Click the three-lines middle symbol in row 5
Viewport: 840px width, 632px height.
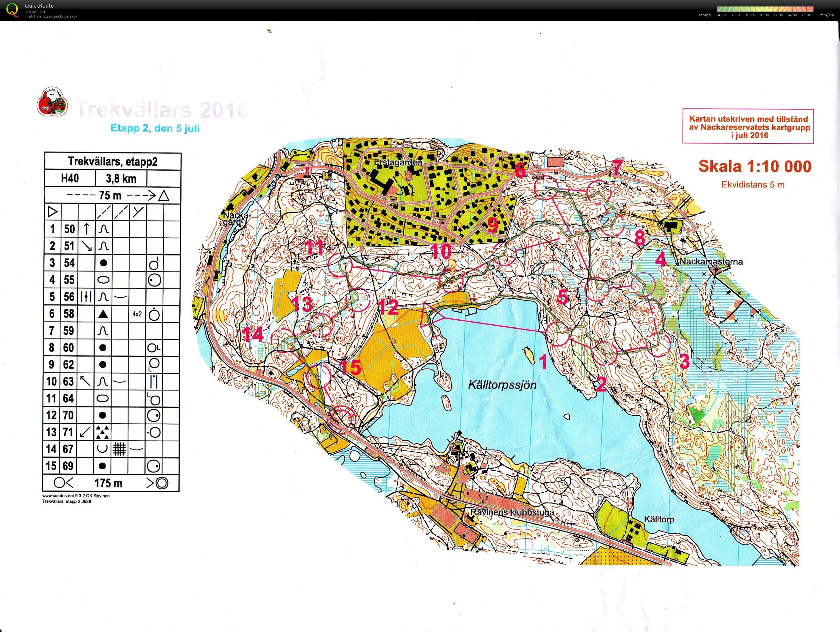coord(86,297)
